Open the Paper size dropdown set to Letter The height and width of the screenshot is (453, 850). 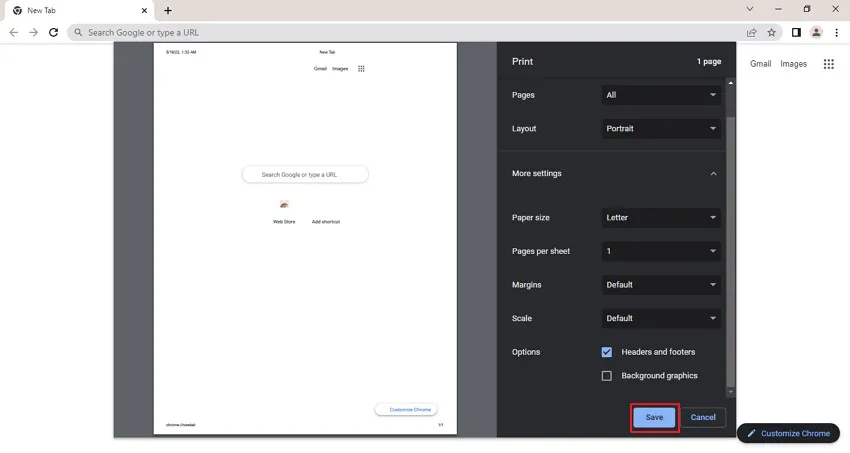click(x=661, y=217)
